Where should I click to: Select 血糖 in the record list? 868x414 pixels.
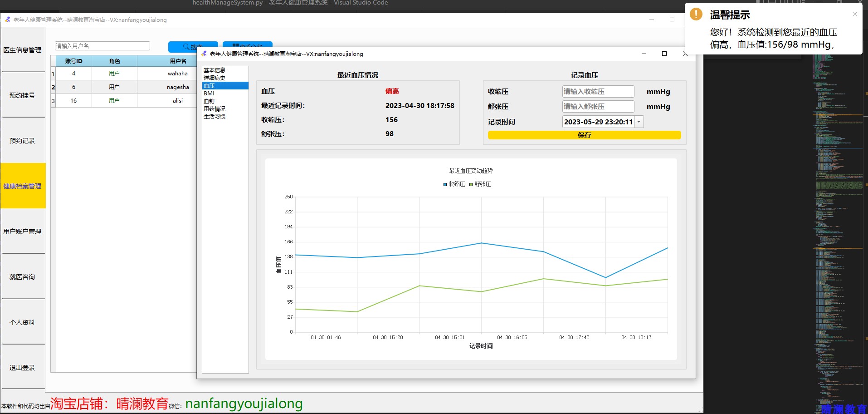click(225, 101)
